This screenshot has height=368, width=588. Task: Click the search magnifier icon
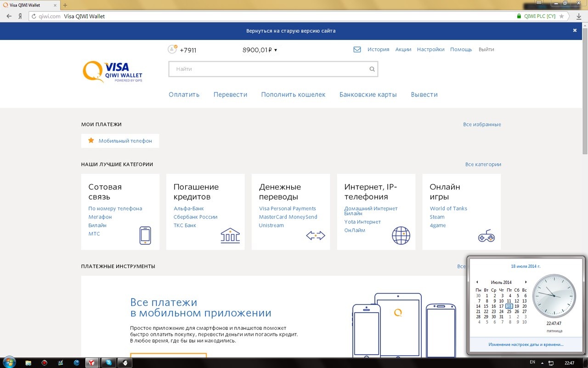coord(372,69)
